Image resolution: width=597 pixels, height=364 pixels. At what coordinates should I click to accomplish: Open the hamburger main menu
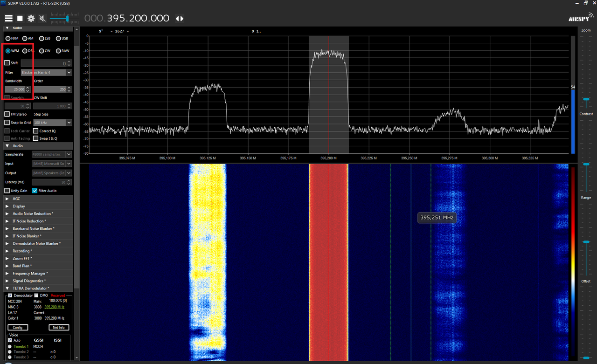tap(8, 18)
